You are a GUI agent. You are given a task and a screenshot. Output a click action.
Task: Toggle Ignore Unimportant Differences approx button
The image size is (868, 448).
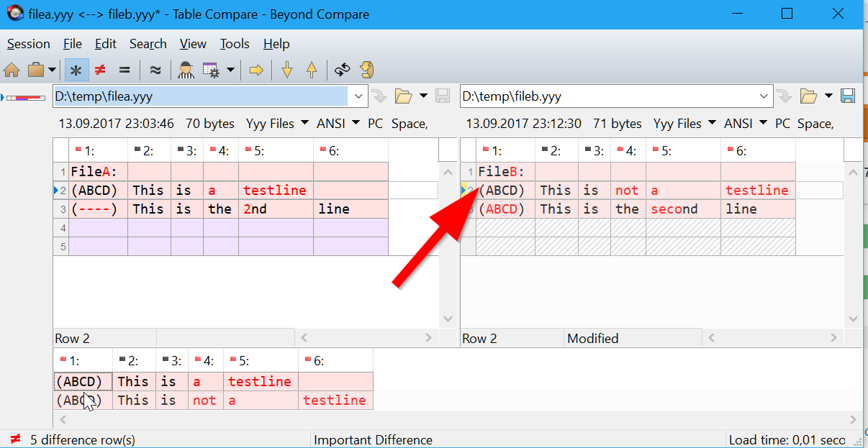pos(155,70)
